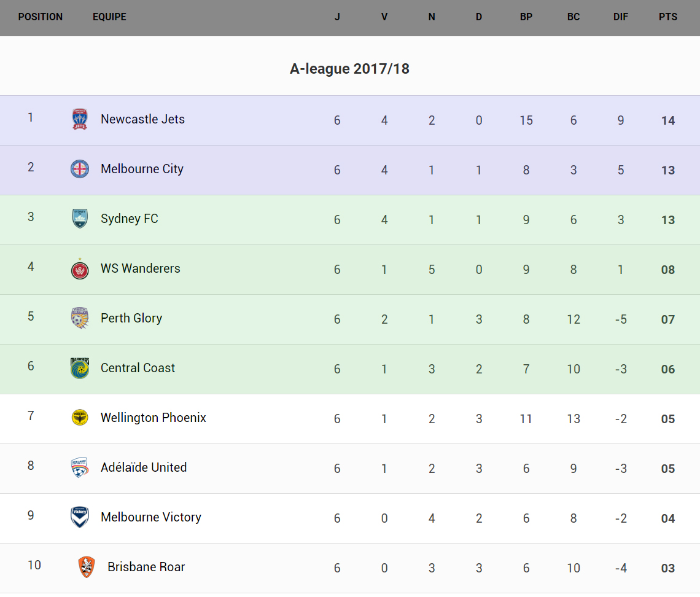Viewport: 700px width, 597px height.
Task: Click the Melbourne Victory shield icon
Action: pos(80,517)
